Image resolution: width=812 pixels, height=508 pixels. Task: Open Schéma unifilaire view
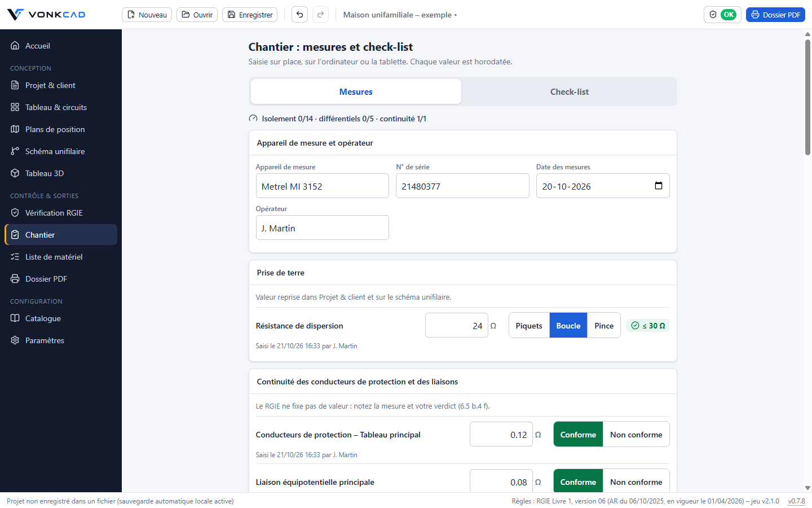[x=61, y=151]
